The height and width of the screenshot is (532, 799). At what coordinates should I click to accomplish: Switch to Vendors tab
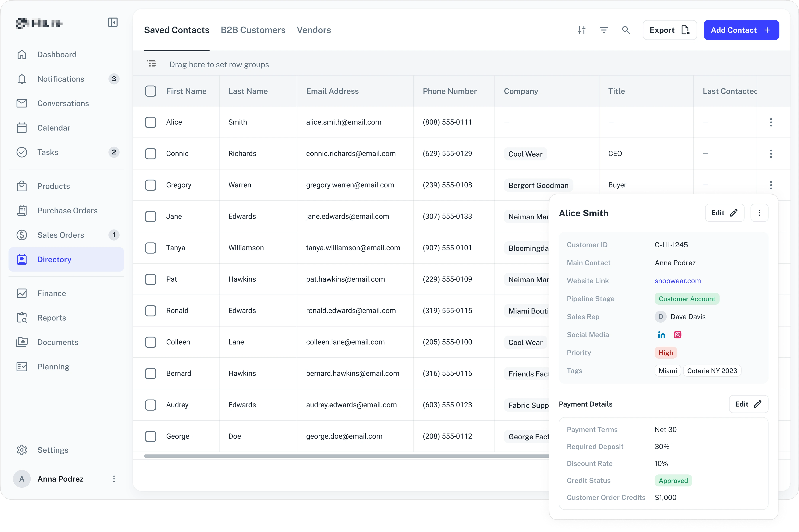click(x=313, y=30)
